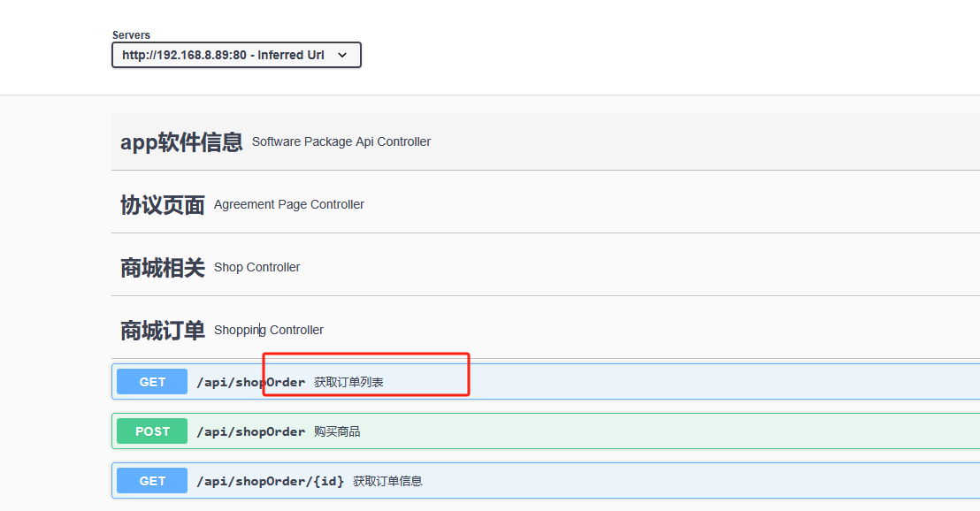Click the Shop Controller description text
980x511 pixels.
tap(257, 267)
